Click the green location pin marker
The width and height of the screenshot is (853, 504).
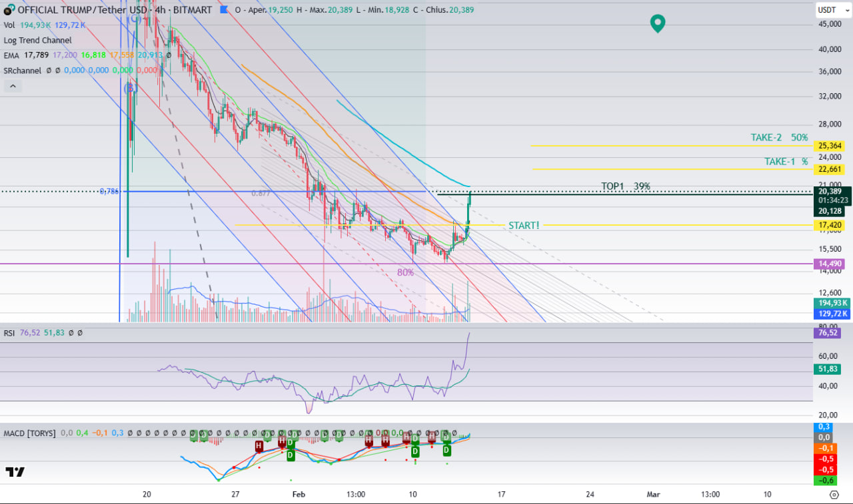point(658,24)
